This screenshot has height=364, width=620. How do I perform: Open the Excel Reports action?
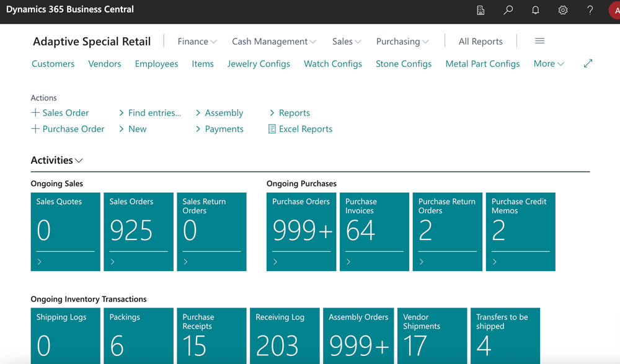(300, 129)
